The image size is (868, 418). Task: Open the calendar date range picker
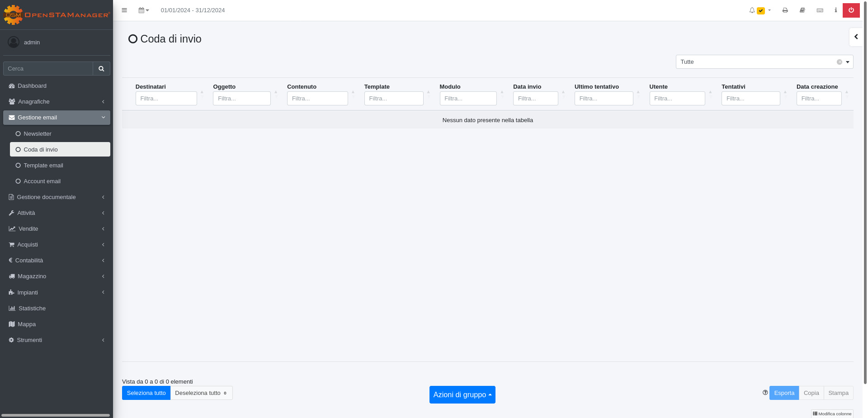[x=143, y=10]
